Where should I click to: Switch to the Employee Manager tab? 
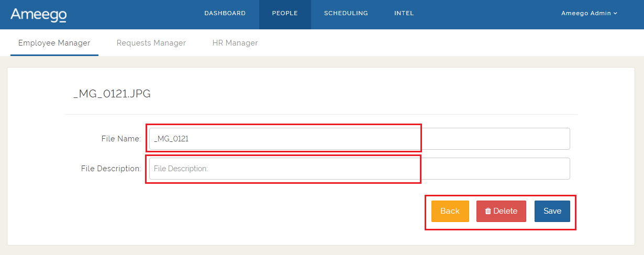coord(54,43)
